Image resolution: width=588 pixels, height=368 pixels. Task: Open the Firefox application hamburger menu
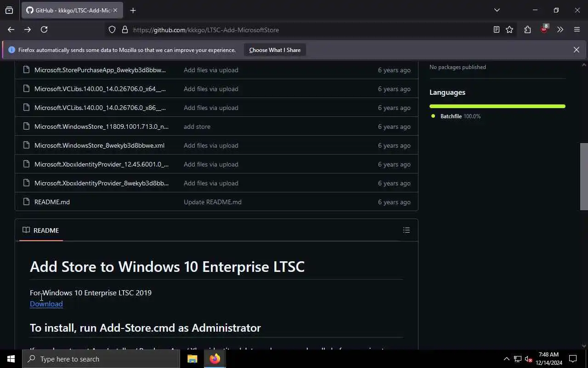coord(577,30)
